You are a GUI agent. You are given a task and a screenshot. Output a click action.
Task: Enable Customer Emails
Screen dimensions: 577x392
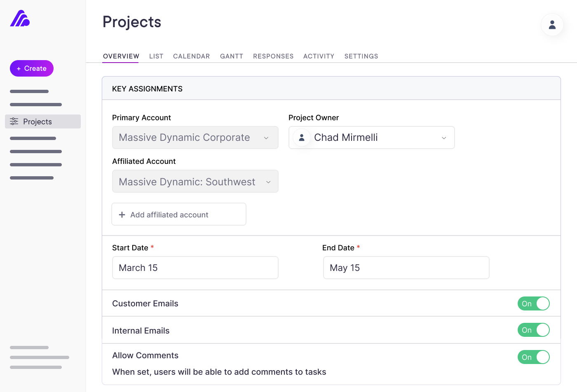click(x=533, y=303)
